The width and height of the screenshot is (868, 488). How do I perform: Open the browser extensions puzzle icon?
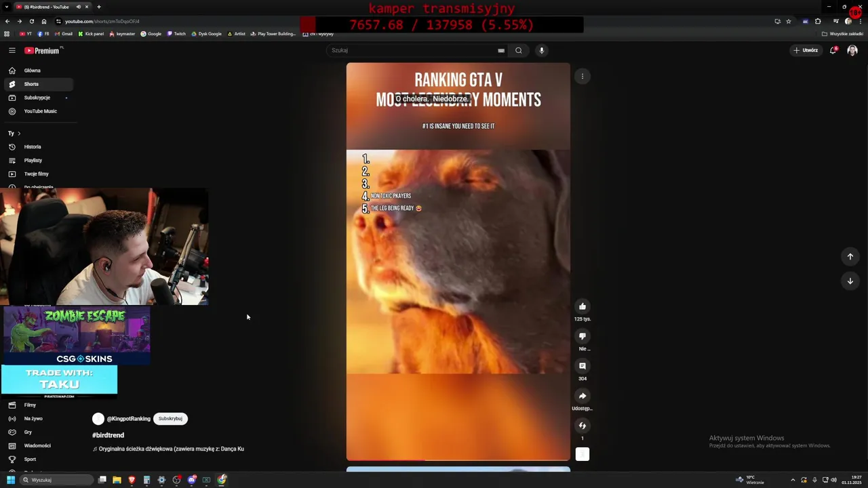(x=818, y=21)
